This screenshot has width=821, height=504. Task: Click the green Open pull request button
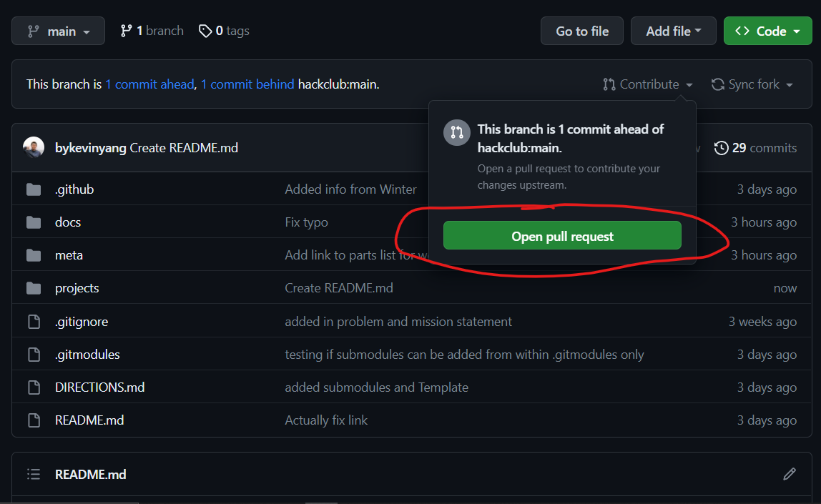(x=562, y=235)
